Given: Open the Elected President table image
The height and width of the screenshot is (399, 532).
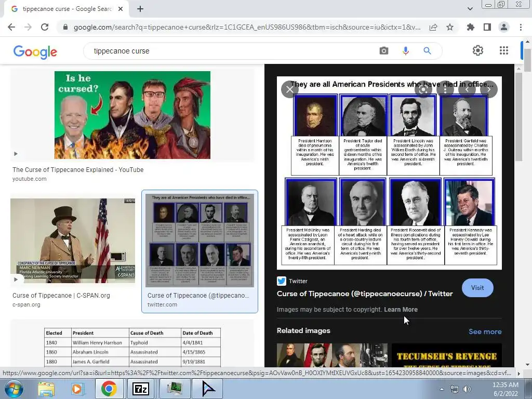Looking at the screenshot, I should 132,347.
